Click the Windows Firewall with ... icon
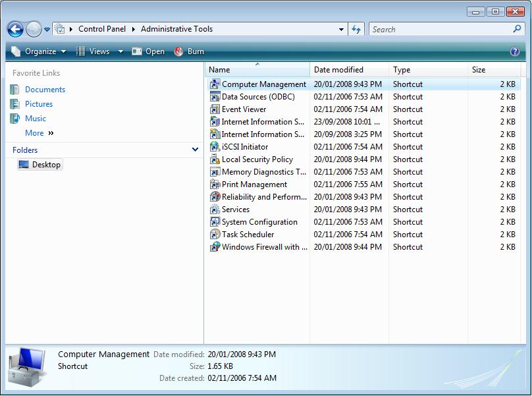Image resolution: width=532 pixels, height=396 pixels. pos(215,247)
